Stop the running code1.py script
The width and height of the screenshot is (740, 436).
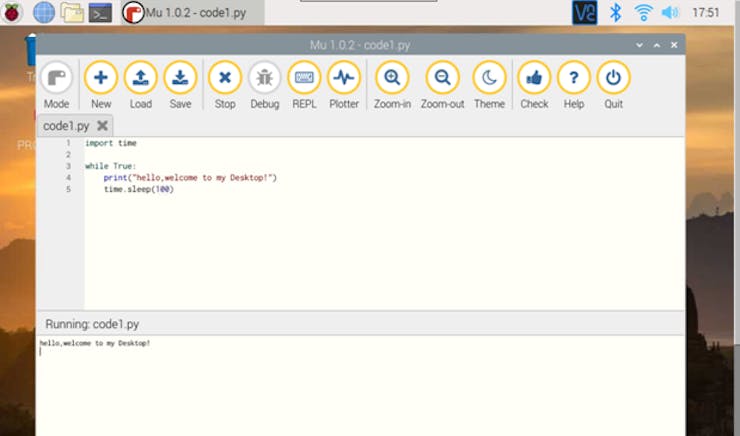point(225,78)
